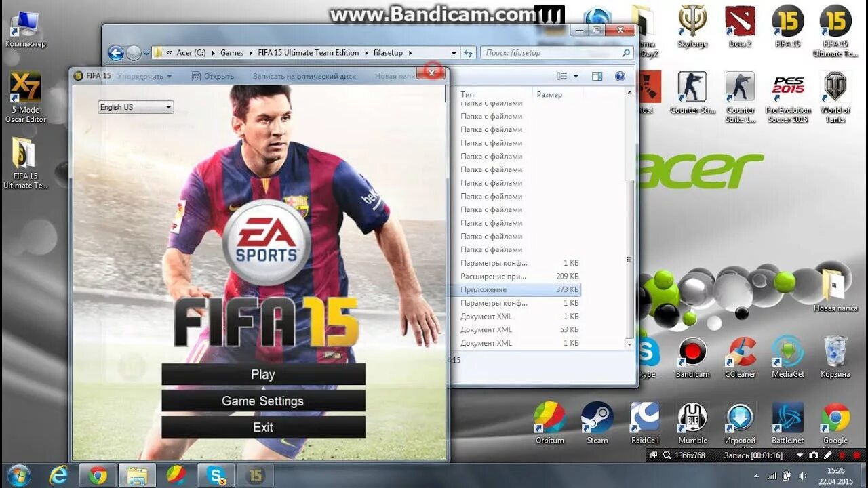The height and width of the screenshot is (488, 868).
Task: Select the Документ XML 53 КБ row
Action: (x=515, y=329)
